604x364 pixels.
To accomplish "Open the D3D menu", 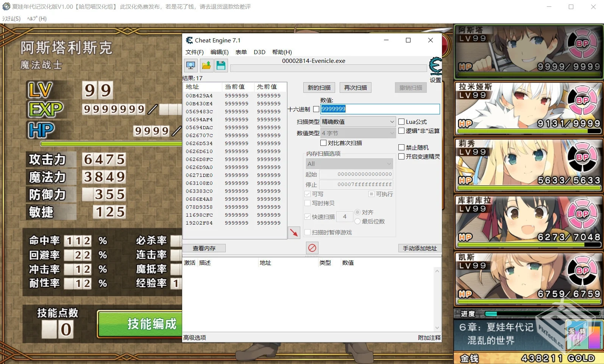I will point(259,52).
